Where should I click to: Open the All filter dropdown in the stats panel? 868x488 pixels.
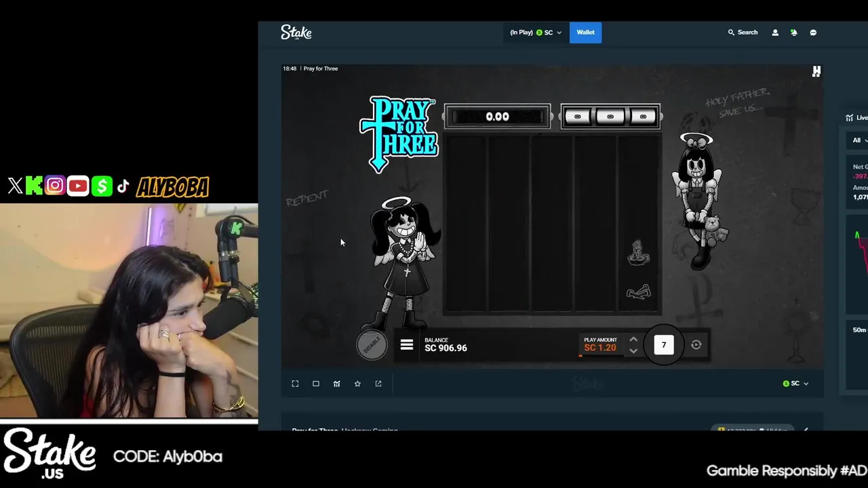[x=860, y=140]
